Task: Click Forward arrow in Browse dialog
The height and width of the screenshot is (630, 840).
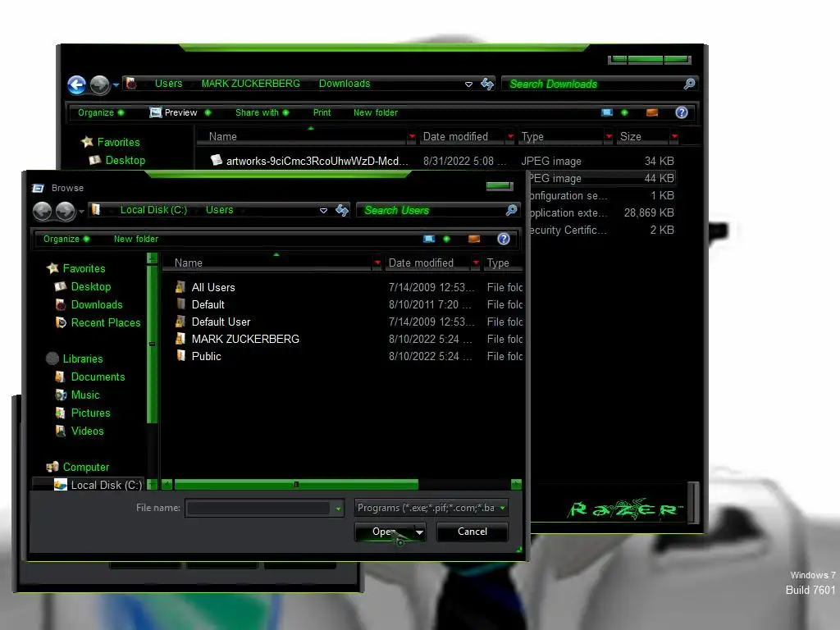Action: pyautogui.click(x=66, y=211)
